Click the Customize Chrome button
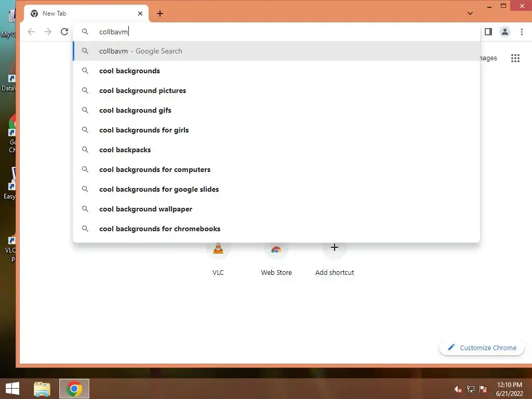The image size is (532, 399). click(x=482, y=348)
